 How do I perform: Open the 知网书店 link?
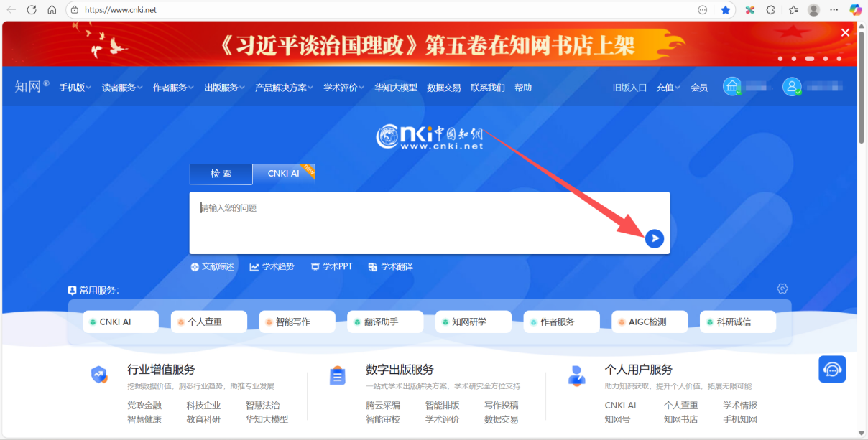pos(680,419)
